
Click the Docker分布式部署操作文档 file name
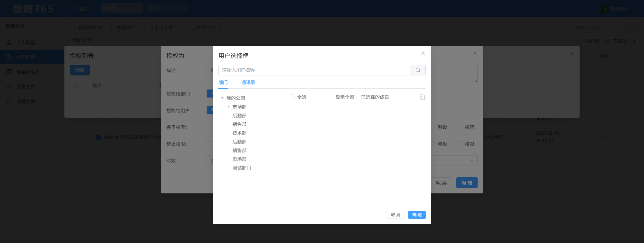click(133, 137)
